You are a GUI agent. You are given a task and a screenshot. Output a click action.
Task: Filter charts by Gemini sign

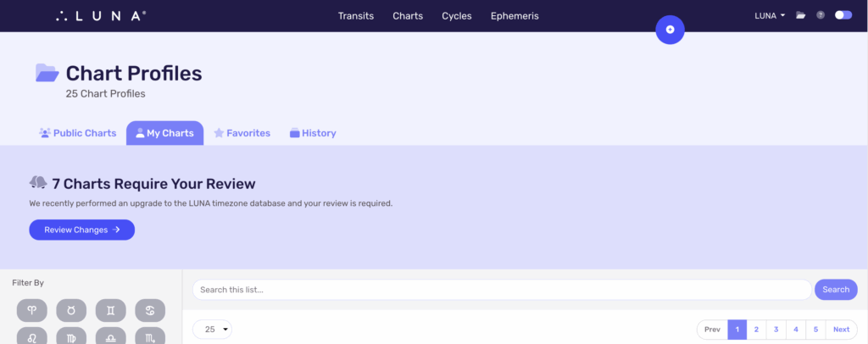(111, 311)
